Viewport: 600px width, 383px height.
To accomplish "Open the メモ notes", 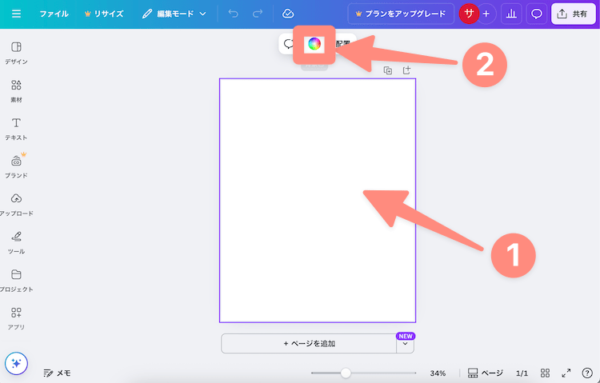I will coord(57,373).
